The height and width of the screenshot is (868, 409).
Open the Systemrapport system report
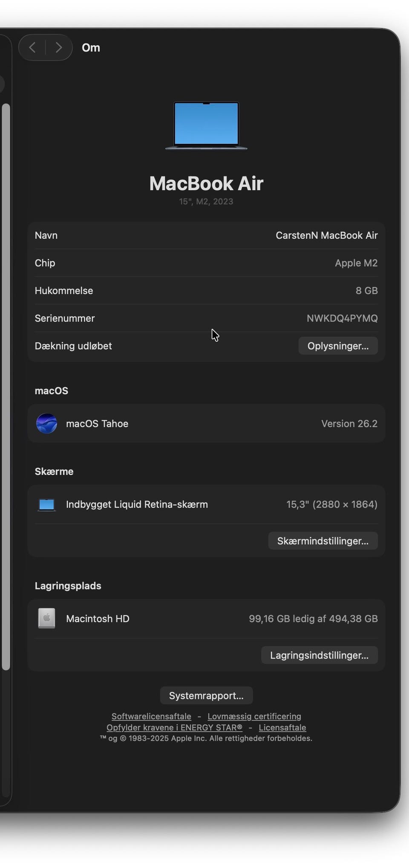tap(206, 696)
